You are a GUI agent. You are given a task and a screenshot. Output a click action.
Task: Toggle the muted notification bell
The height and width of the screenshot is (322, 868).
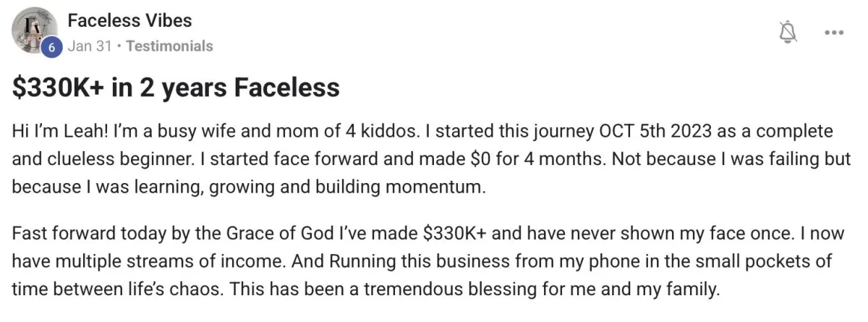[788, 32]
